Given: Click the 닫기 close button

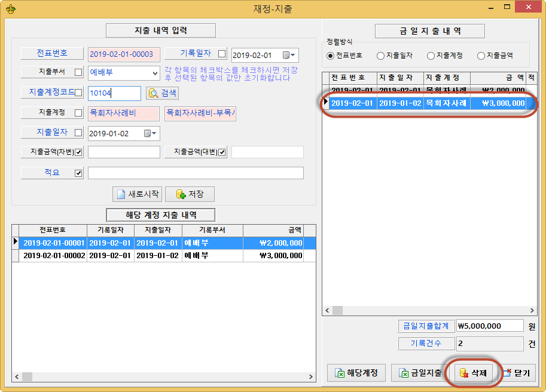Looking at the screenshot, I should tap(517, 373).
